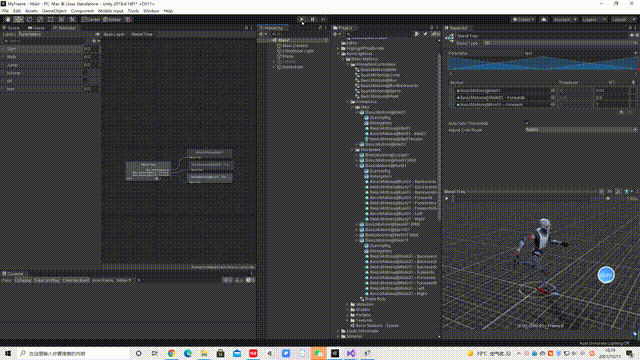Open the Blend Type dropdown
Viewport: 640px width, 360px height.
559,42
